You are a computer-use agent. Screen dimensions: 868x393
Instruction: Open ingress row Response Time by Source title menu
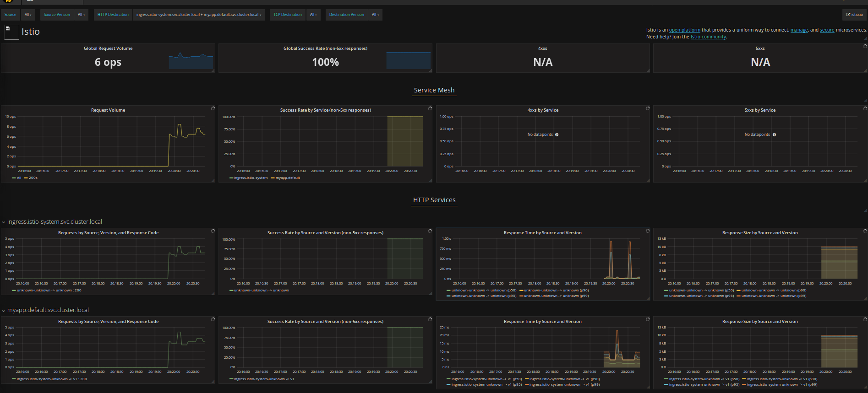543,233
